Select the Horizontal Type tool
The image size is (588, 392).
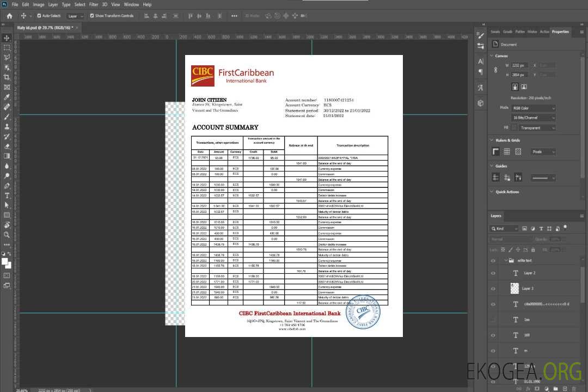click(x=7, y=195)
